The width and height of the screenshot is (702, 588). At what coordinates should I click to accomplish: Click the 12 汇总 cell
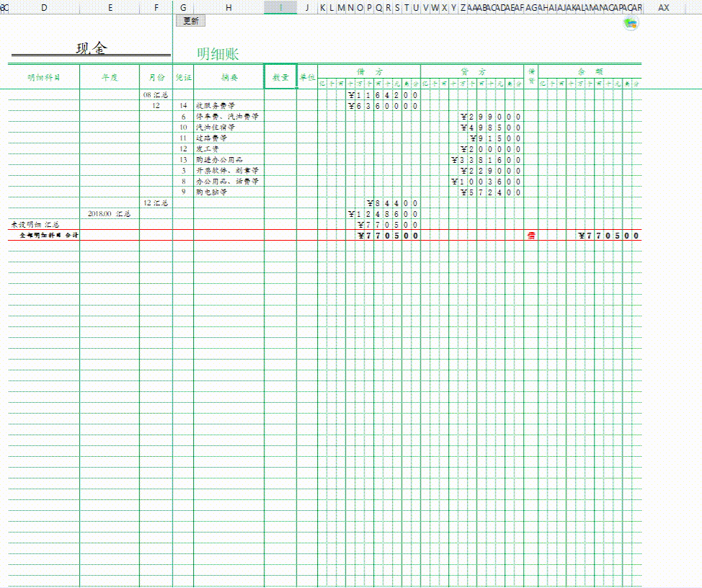(156, 202)
